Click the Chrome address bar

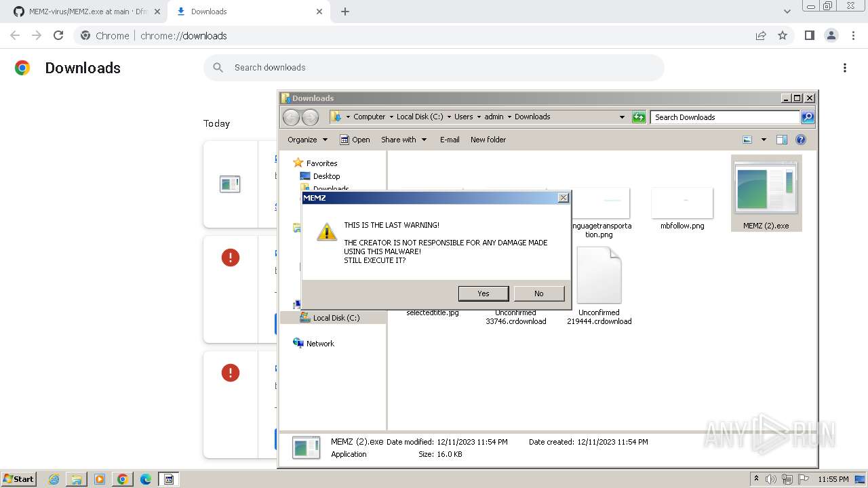point(434,36)
